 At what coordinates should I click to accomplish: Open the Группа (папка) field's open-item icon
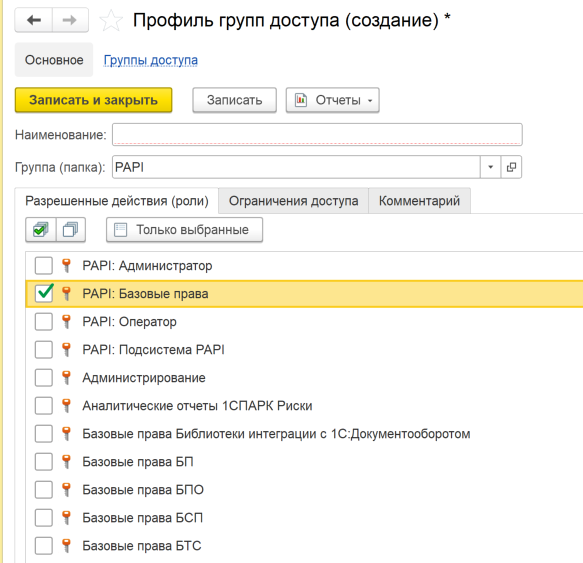pyautogui.click(x=511, y=167)
